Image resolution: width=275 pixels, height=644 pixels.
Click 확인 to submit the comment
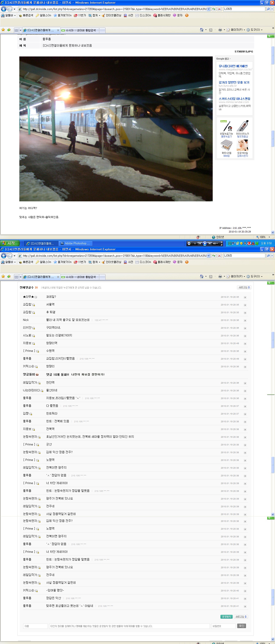point(241,626)
